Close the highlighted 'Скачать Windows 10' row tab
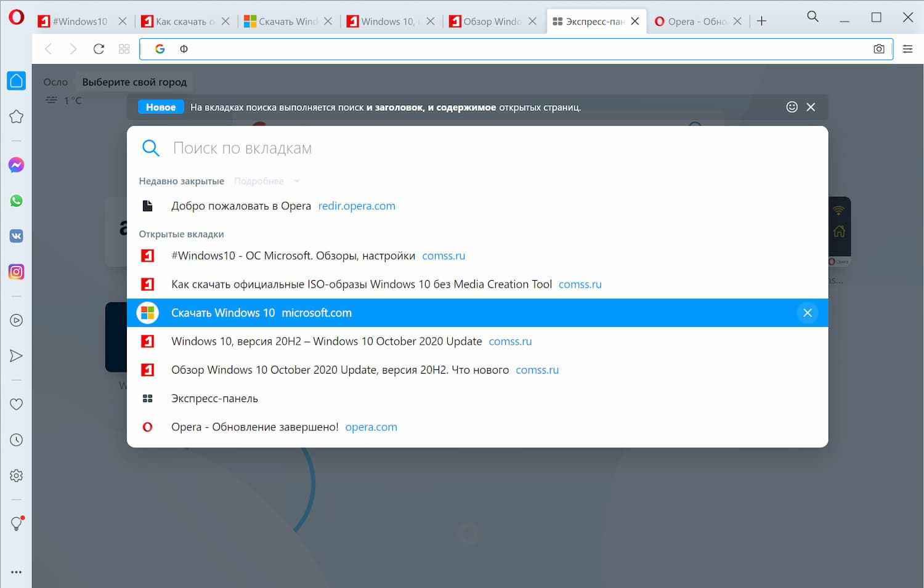Viewport: 924px width, 588px height. coord(808,313)
